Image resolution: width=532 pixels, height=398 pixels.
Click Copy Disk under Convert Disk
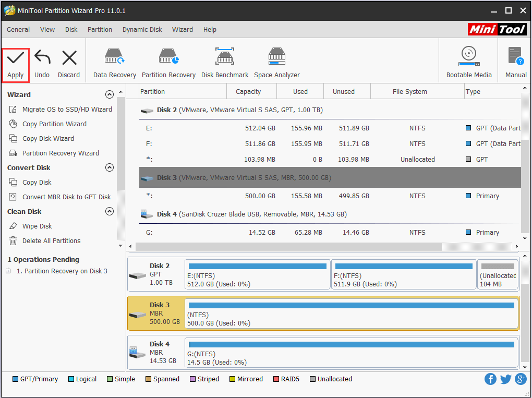click(37, 182)
